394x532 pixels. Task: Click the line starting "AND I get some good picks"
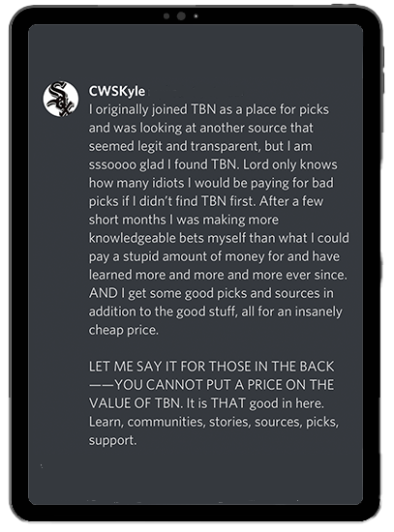click(x=211, y=293)
